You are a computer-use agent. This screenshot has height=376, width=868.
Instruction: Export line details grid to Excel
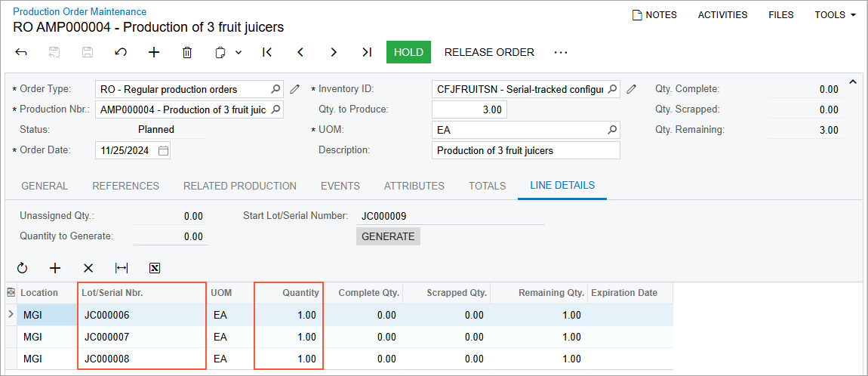155,268
